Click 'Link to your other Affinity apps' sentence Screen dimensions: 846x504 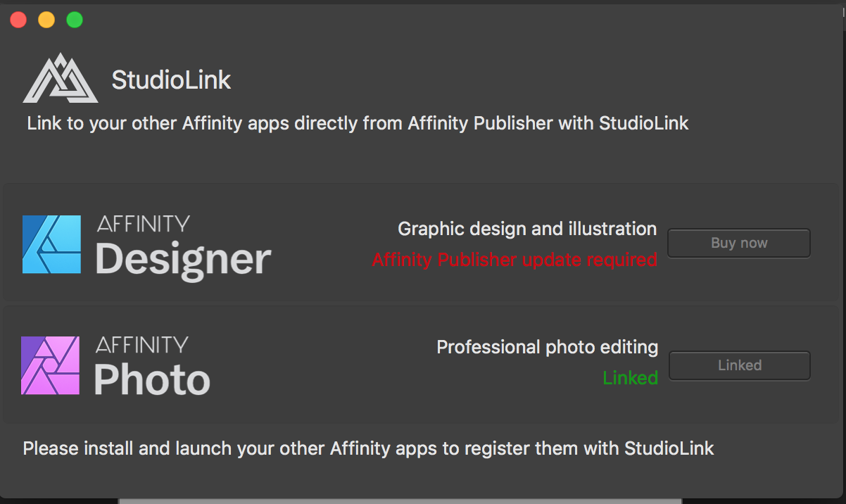(x=358, y=124)
